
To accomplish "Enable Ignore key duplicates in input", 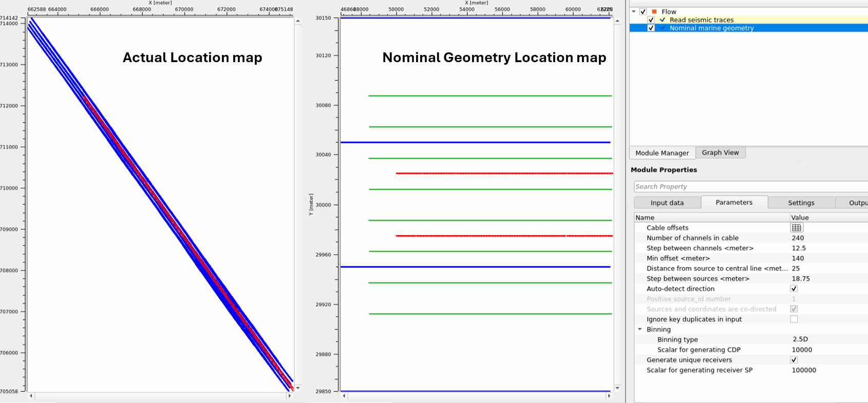I will 794,319.
